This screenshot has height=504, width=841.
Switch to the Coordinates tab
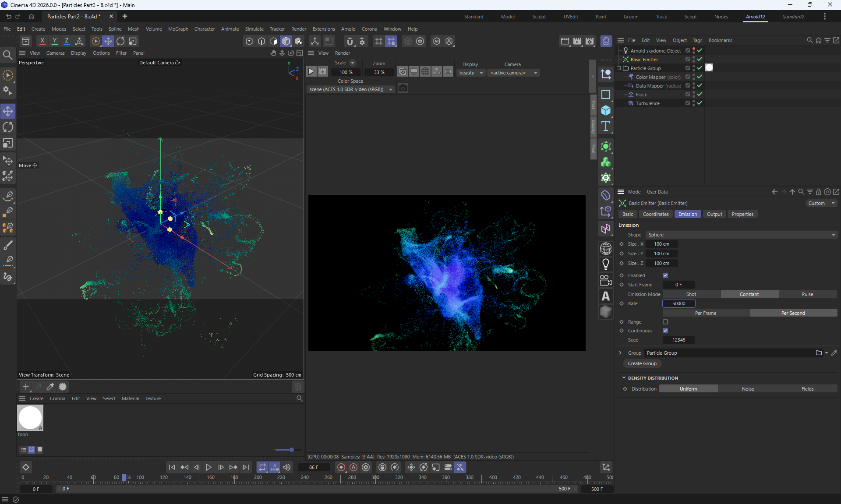[x=655, y=214]
